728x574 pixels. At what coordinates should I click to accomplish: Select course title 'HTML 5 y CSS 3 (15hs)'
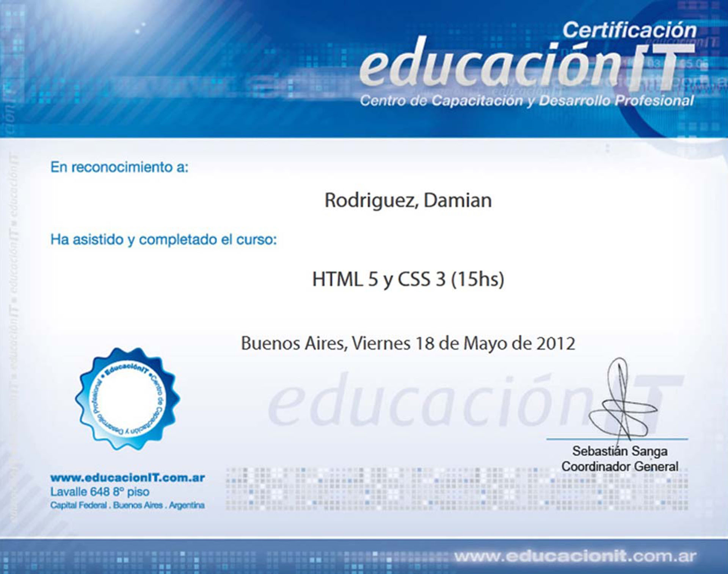click(408, 280)
